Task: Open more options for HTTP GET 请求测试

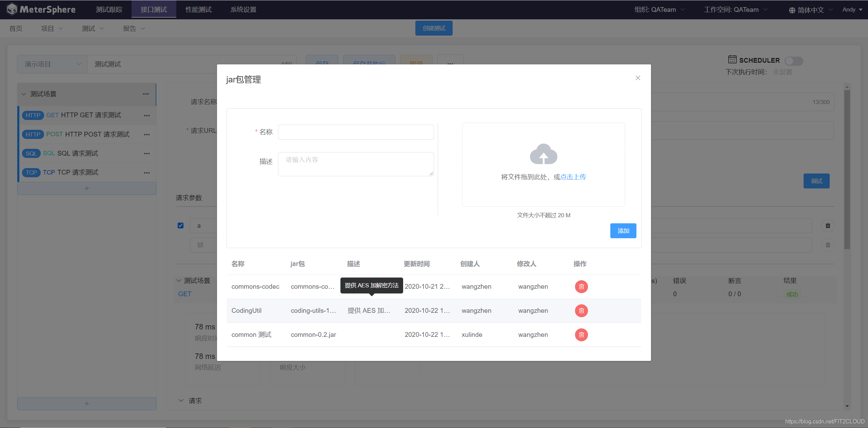Action: point(146,116)
